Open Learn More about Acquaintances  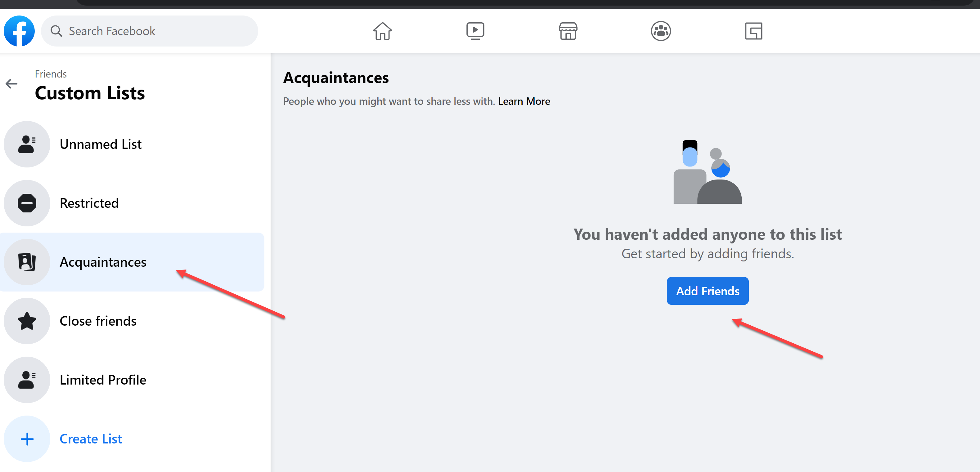click(x=524, y=101)
